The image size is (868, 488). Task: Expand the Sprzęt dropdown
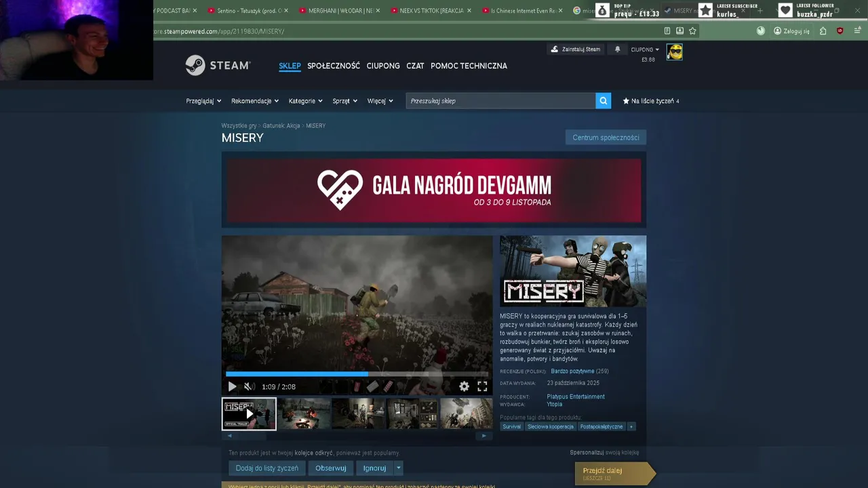click(344, 101)
